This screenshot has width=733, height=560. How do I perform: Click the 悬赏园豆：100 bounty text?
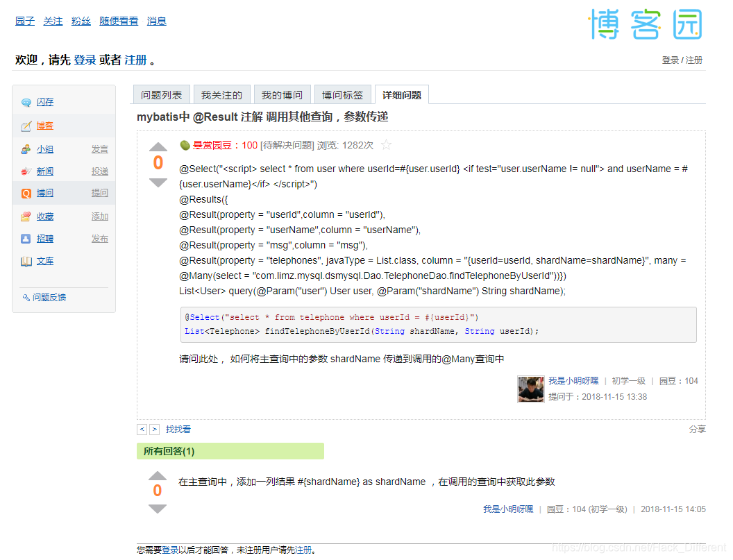pos(226,145)
